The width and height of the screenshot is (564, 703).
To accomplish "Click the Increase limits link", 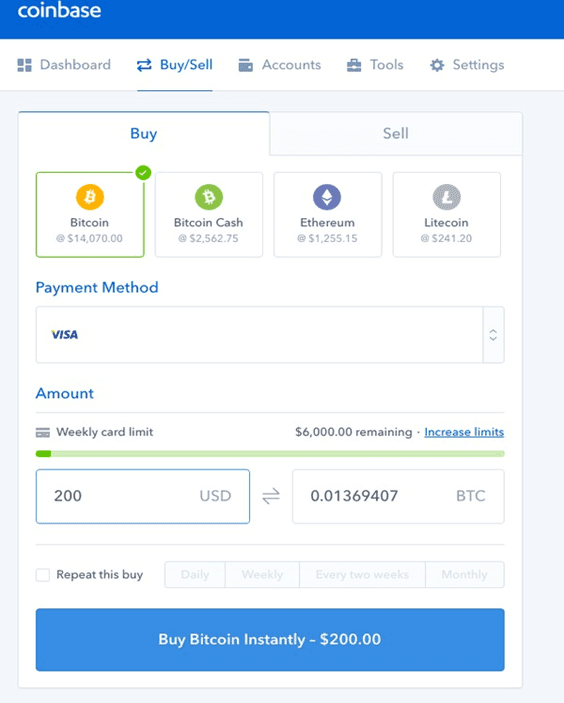I will pos(464,432).
